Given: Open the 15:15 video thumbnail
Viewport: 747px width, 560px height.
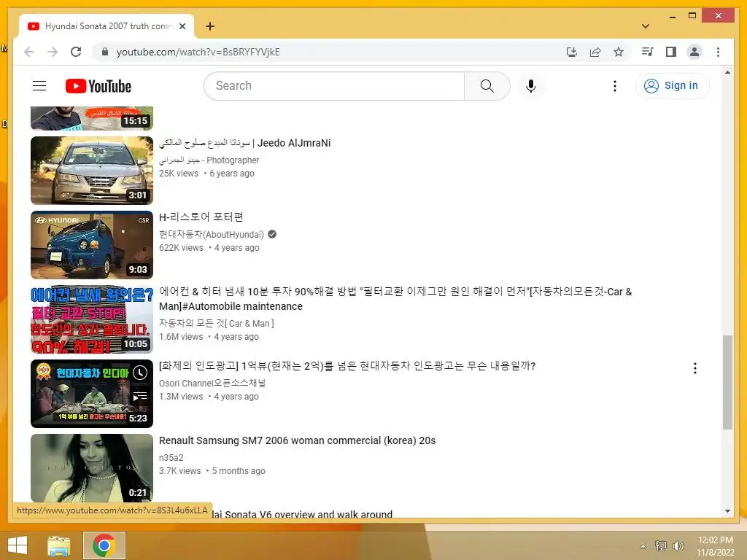Looking at the screenshot, I should tap(92, 118).
